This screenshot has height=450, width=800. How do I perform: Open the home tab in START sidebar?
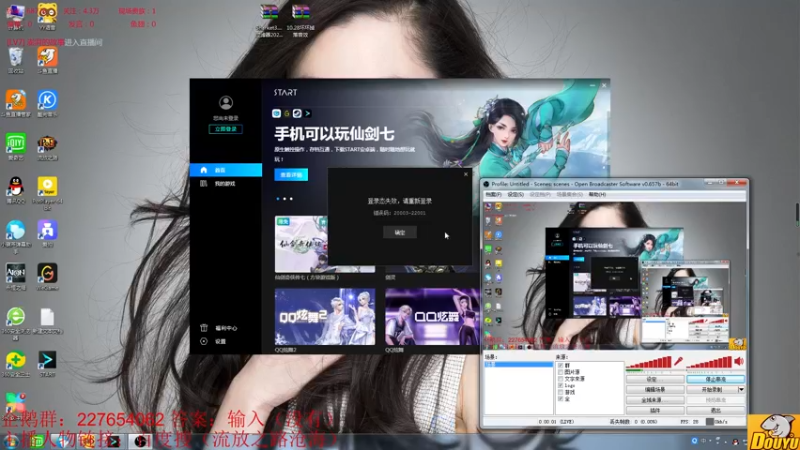point(226,170)
